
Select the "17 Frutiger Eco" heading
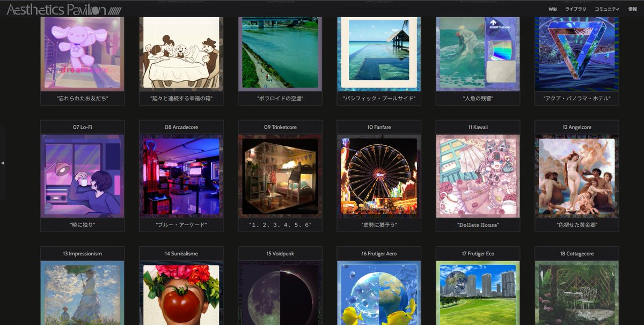[478, 253]
